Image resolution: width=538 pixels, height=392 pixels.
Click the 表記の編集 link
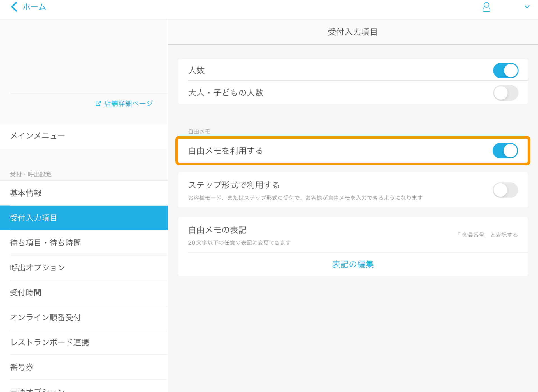(353, 264)
